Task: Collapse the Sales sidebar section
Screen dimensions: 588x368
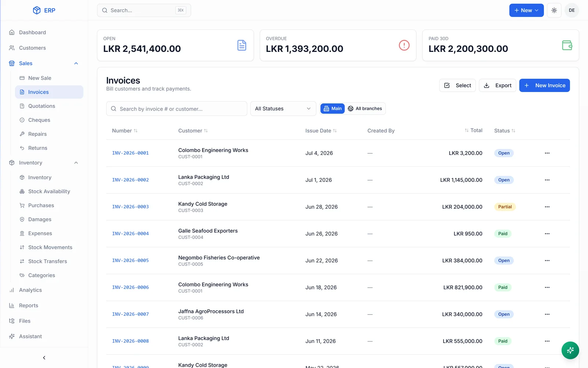Action: [44, 63]
